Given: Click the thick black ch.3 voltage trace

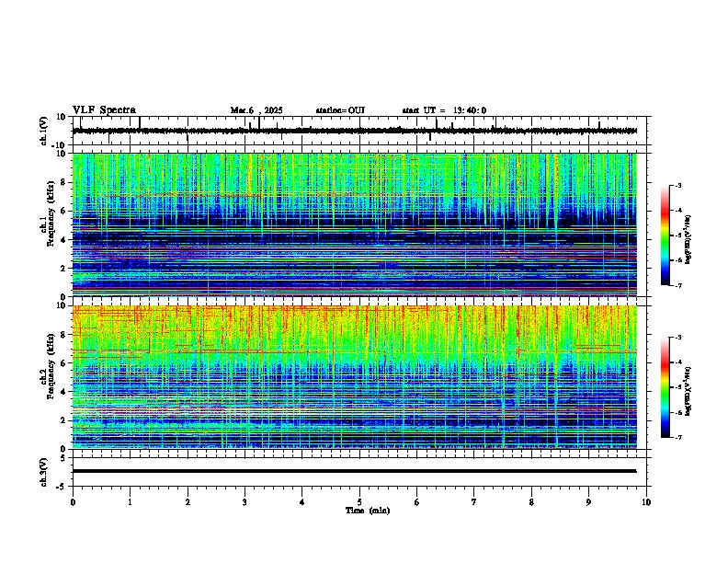Looking at the screenshot, I should point(354,471).
